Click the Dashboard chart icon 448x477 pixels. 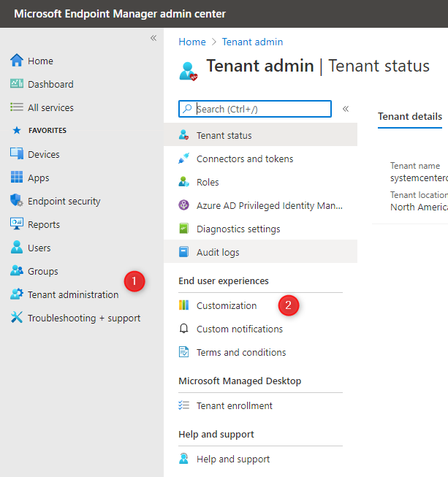click(x=17, y=83)
